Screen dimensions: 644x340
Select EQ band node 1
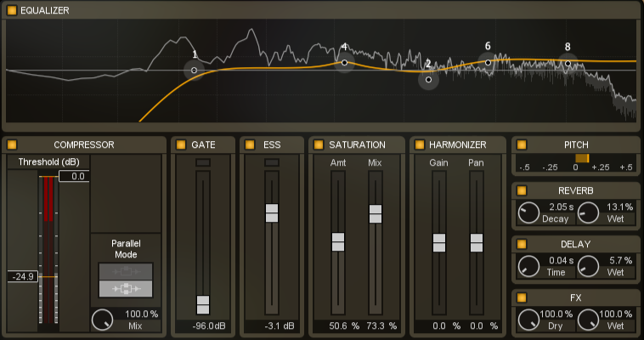point(195,71)
